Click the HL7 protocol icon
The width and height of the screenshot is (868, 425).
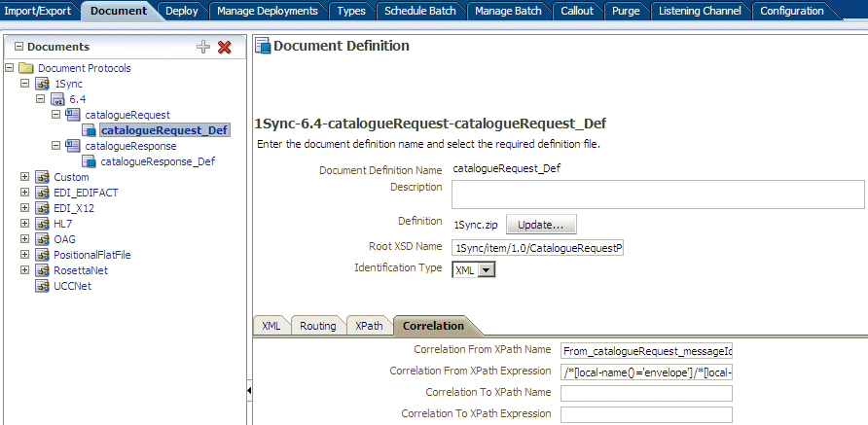42,224
